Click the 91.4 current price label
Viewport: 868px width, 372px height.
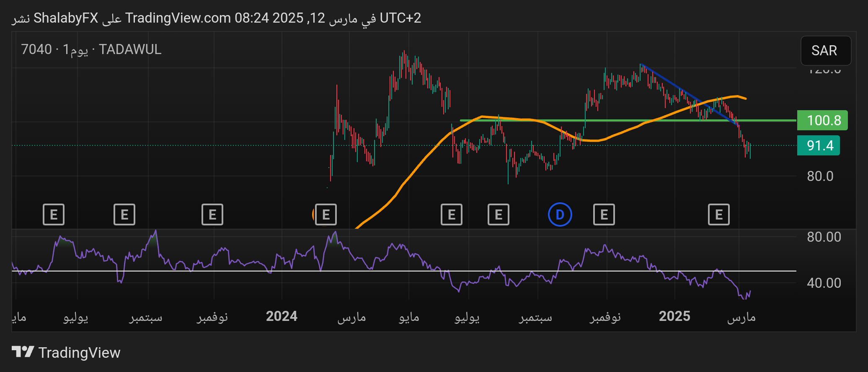[x=819, y=145]
